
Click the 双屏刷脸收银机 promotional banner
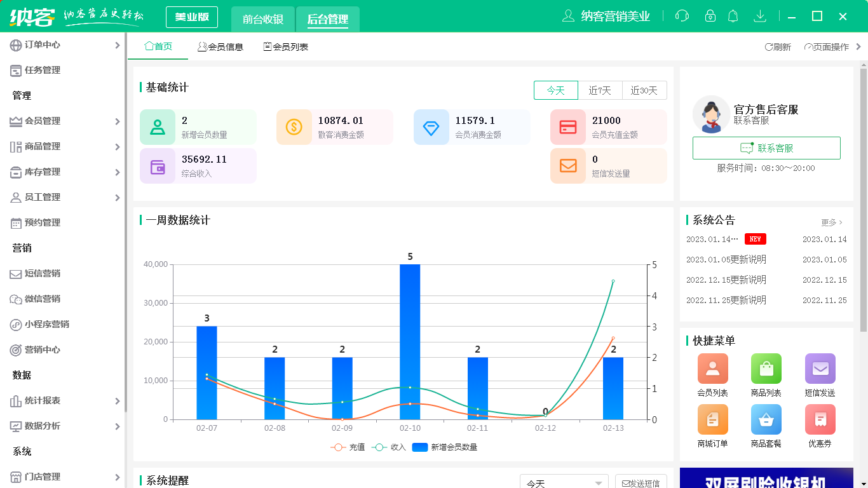[766, 478]
